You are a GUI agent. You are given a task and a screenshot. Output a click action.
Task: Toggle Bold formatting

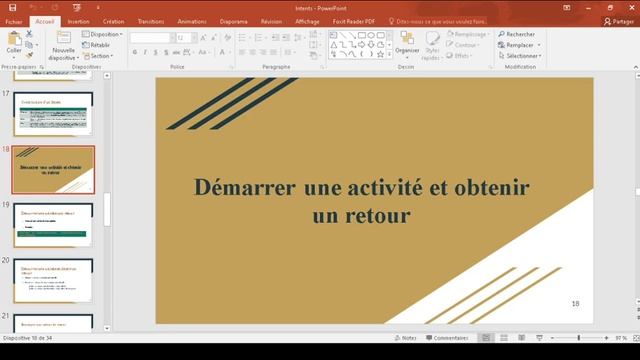pyautogui.click(x=135, y=52)
